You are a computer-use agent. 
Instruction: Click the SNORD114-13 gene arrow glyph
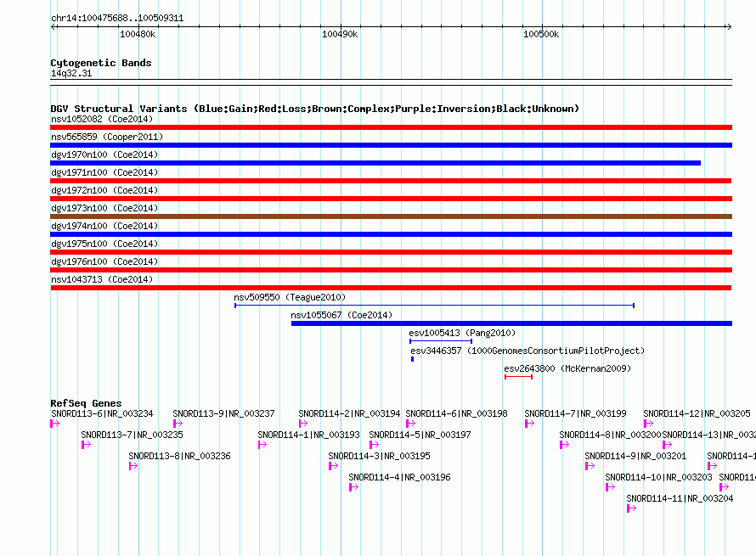point(668,445)
